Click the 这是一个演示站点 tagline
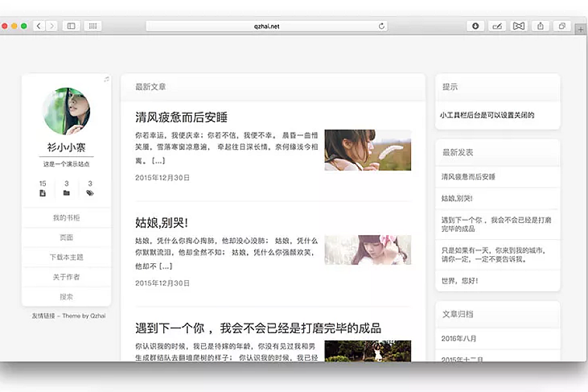 point(67,164)
